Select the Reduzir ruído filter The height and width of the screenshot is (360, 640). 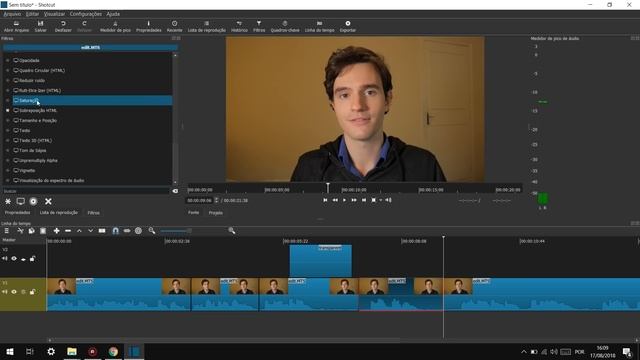click(x=92, y=80)
